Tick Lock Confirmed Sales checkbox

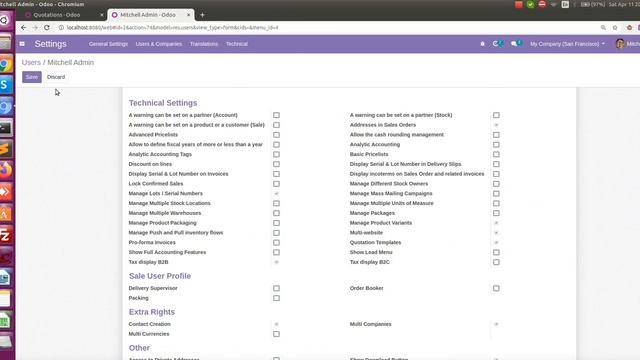(276, 184)
